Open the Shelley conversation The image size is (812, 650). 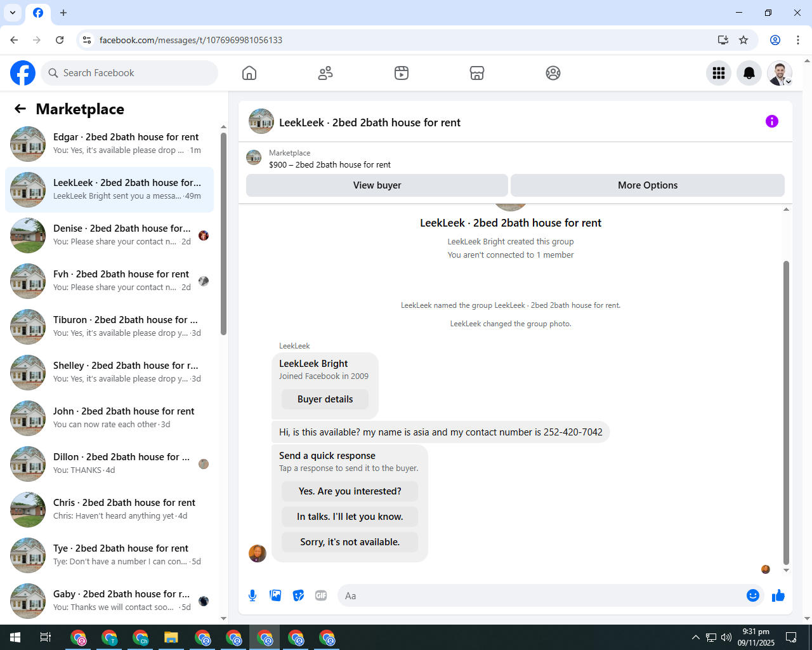[109, 373]
